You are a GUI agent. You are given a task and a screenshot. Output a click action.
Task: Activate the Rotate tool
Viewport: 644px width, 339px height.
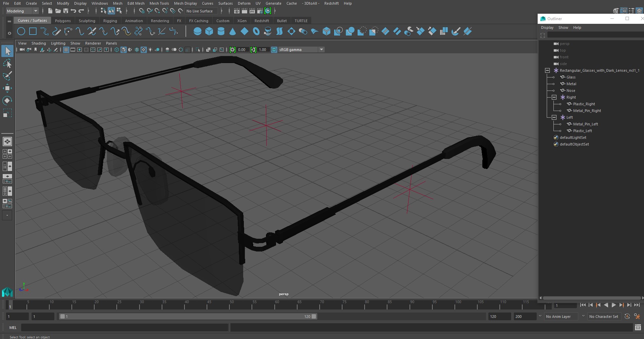click(7, 101)
